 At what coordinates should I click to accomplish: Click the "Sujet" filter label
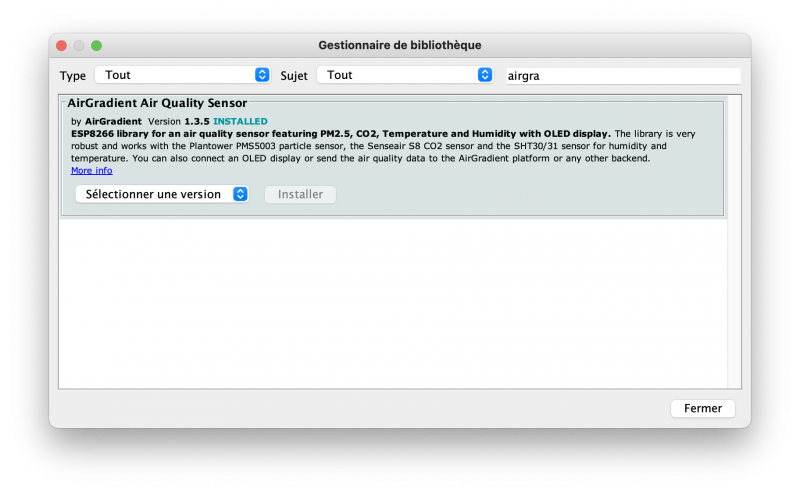[294, 76]
